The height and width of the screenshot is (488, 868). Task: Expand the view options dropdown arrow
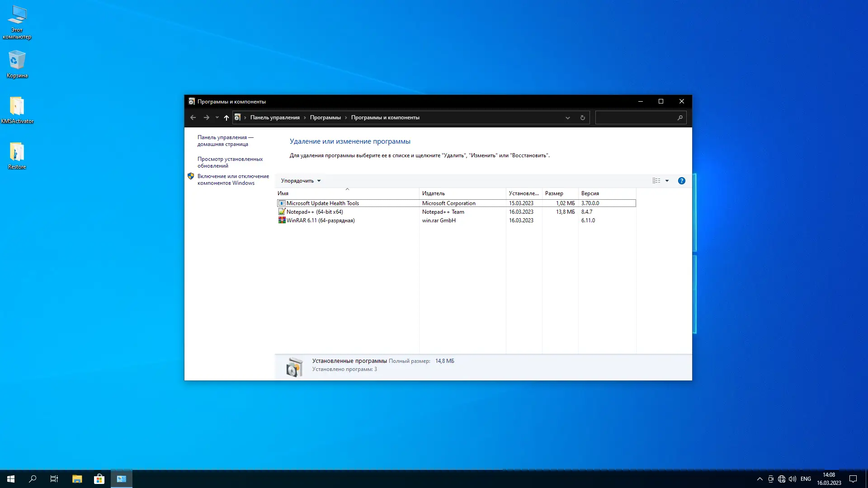pyautogui.click(x=667, y=181)
